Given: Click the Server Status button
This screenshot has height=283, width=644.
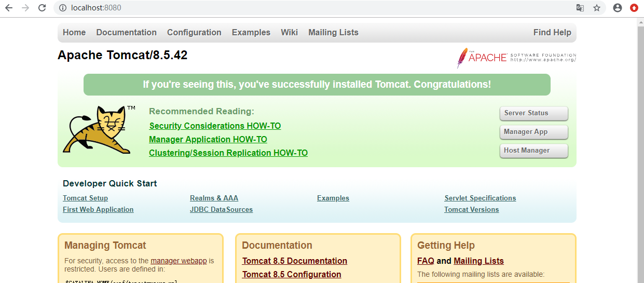Looking at the screenshot, I should pyautogui.click(x=534, y=113).
